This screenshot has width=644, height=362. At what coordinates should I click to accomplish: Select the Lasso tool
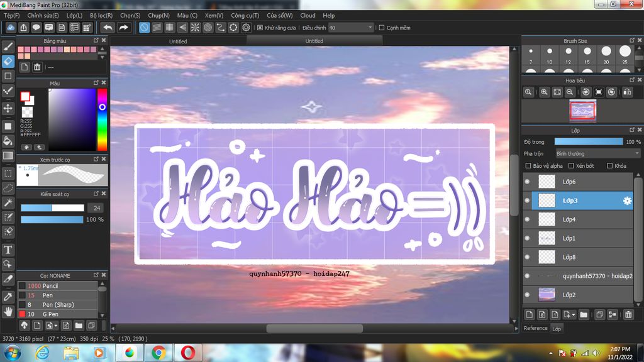pyautogui.click(x=8, y=188)
